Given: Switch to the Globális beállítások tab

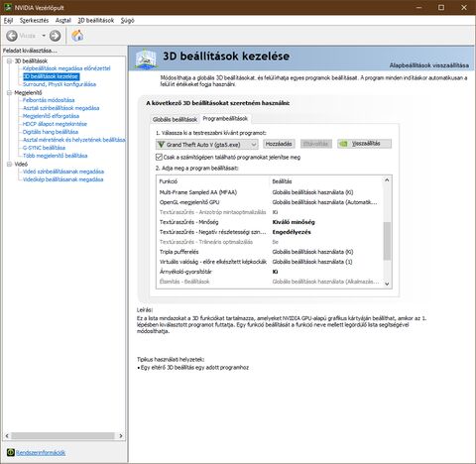Looking at the screenshot, I should 175,119.
